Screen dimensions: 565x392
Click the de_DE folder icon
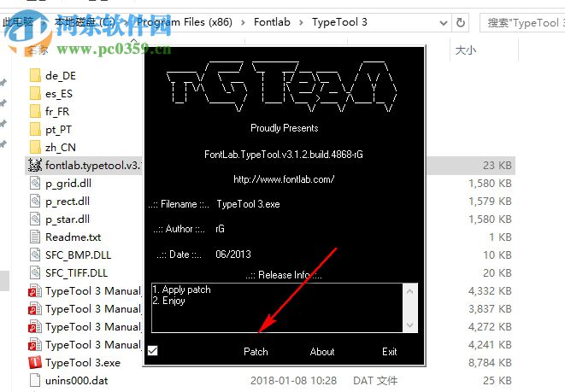point(35,76)
